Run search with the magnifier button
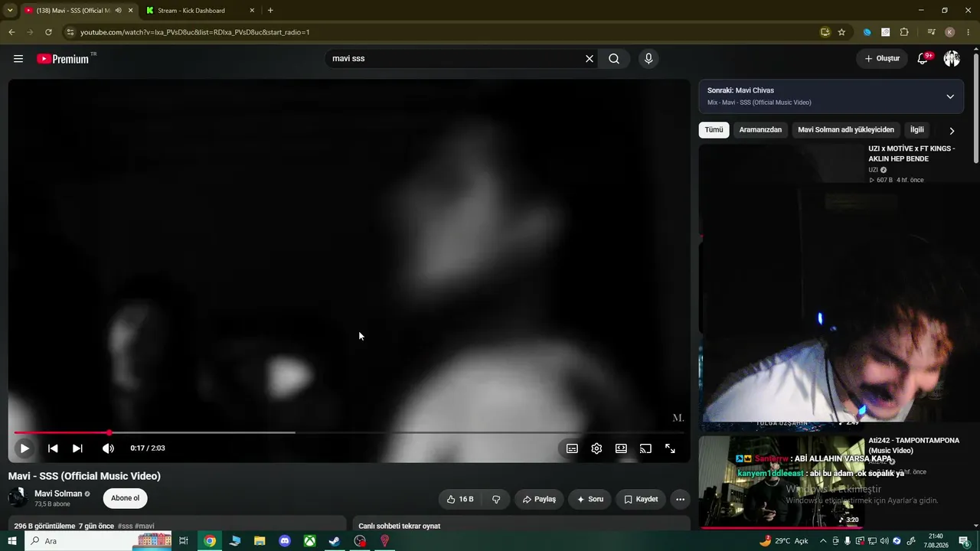Image resolution: width=980 pixels, height=551 pixels. pyautogui.click(x=614, y=59)
